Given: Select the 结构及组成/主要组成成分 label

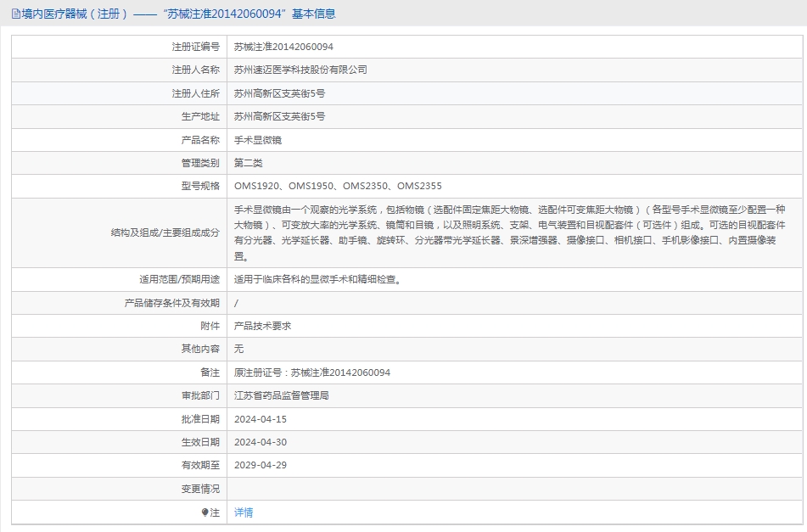Looking at the screenshot, I should 165,233.
